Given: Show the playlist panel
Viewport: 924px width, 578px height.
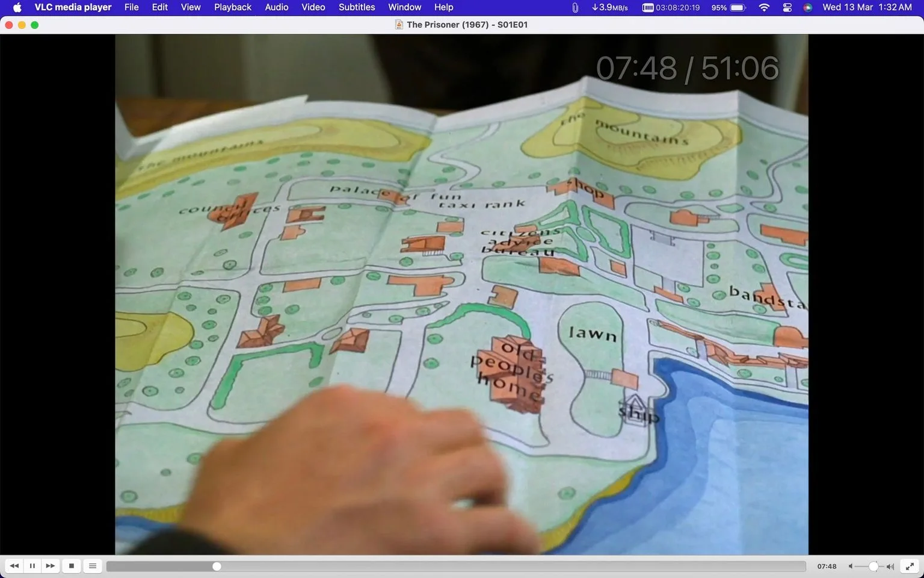Looking at the screenshot, I should [93, 566].
